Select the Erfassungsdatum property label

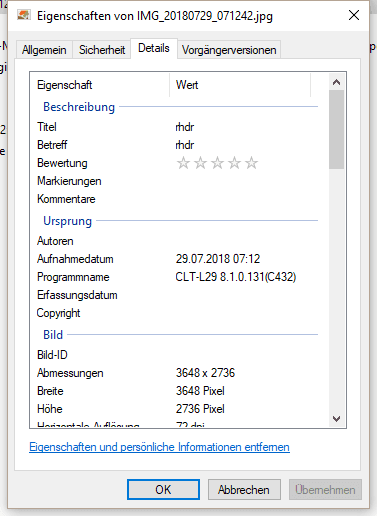point(77,295)
